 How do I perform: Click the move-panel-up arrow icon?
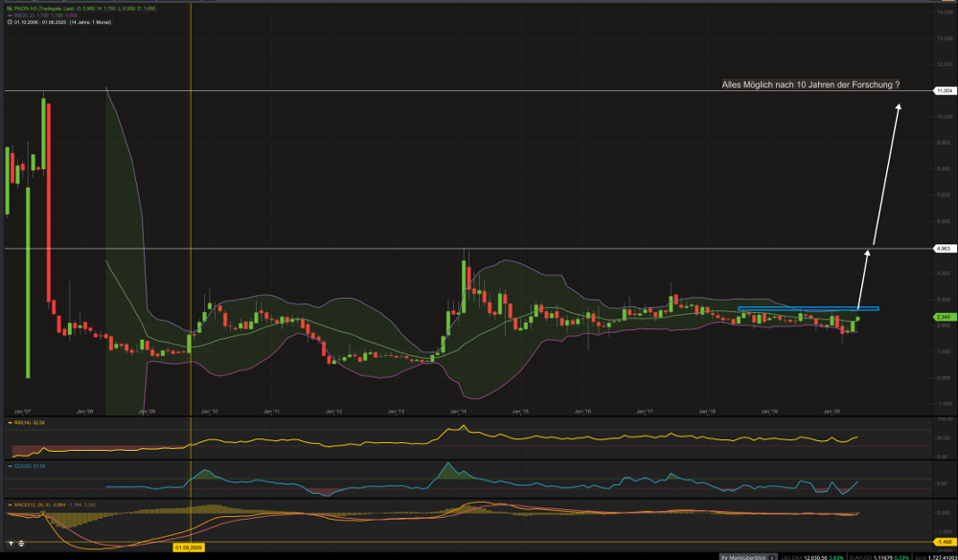pyautogui.click(x=11, y=544)
